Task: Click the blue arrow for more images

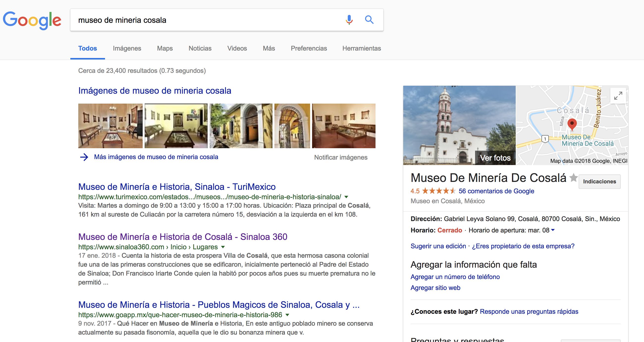Action: [x=84, y=157]
